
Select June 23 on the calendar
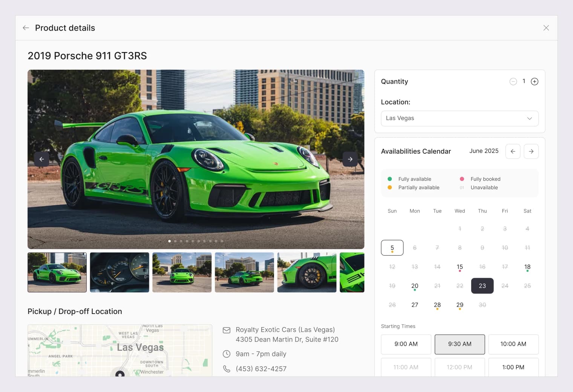point(483,286)
